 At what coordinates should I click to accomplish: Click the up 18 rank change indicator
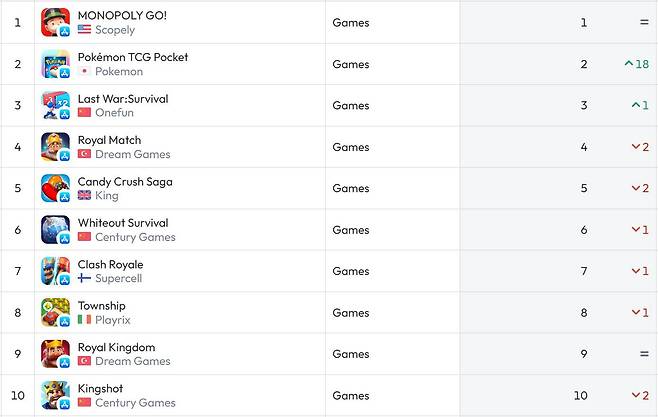[x=636, y=64]
